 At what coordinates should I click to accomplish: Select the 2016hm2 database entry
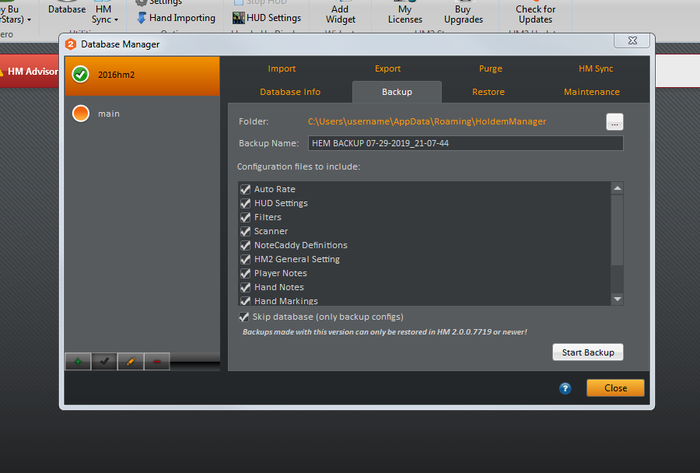coord(142,76)
